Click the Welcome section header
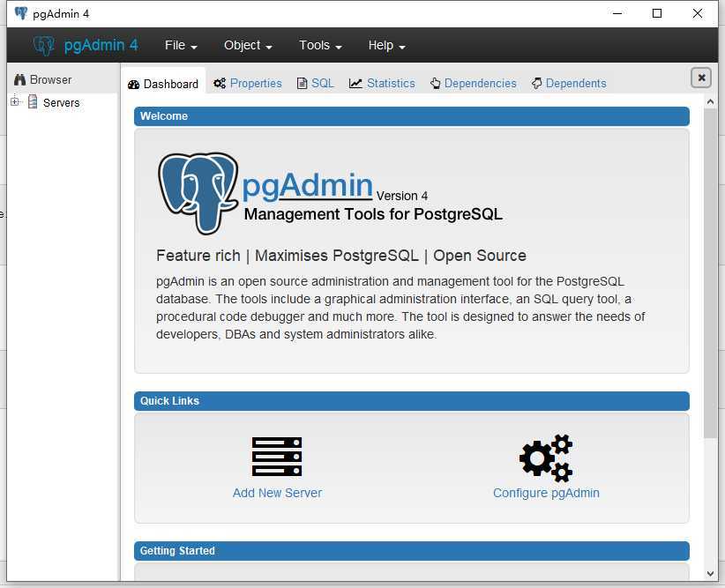The width and height of the screenshot is (725, 588). point(412,116)
